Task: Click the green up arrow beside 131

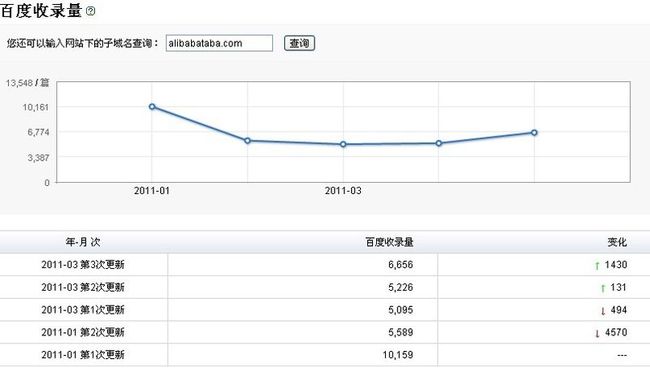Action: tap(603, 288)
